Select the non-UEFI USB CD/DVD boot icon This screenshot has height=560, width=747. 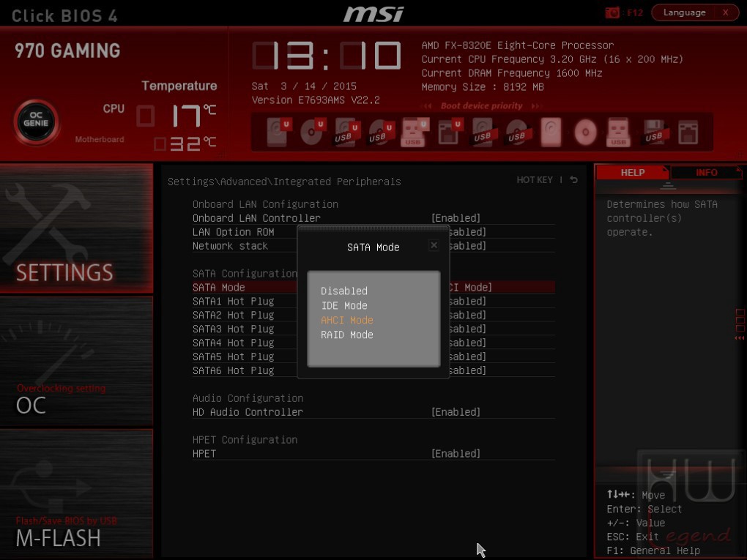coord(517,132)
